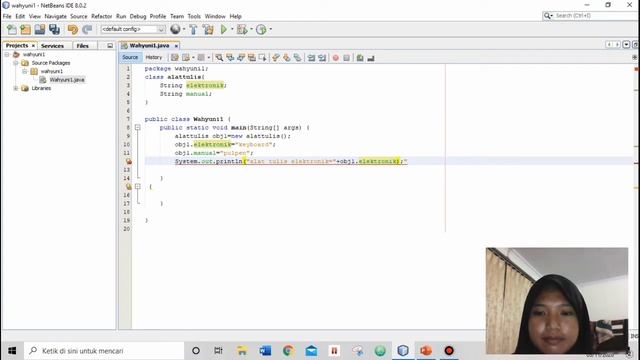Open the Debug Project dropdown arrow
The height and width of the screenshot is (360, 640).
click(251, 29)
